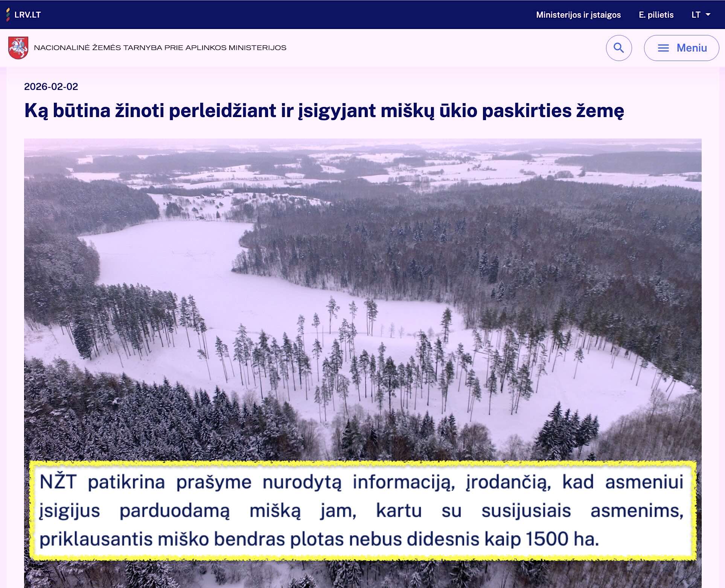The image size is (725, 588).
Task: Click Nacionalinė žemės tarnyba agency title
Action: [160, 48]
